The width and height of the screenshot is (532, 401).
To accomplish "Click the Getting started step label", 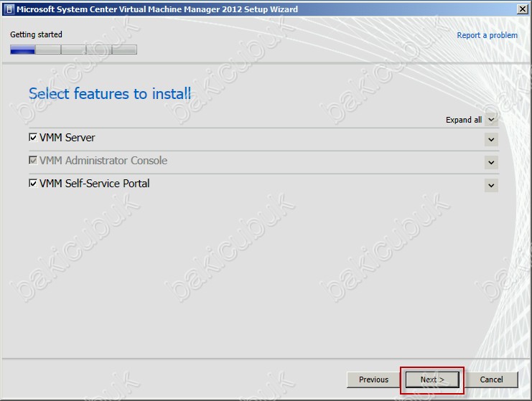I will 36,34.
